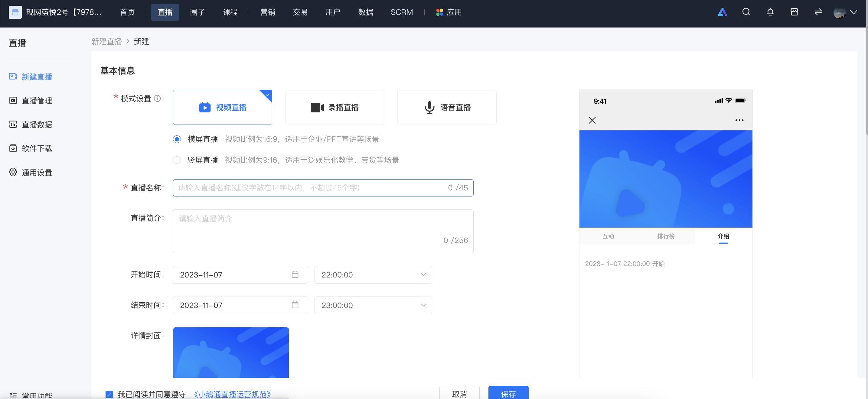Open notifications bell icon
The height and width of the screenshot is (399, 868).
tap(770, 12)
